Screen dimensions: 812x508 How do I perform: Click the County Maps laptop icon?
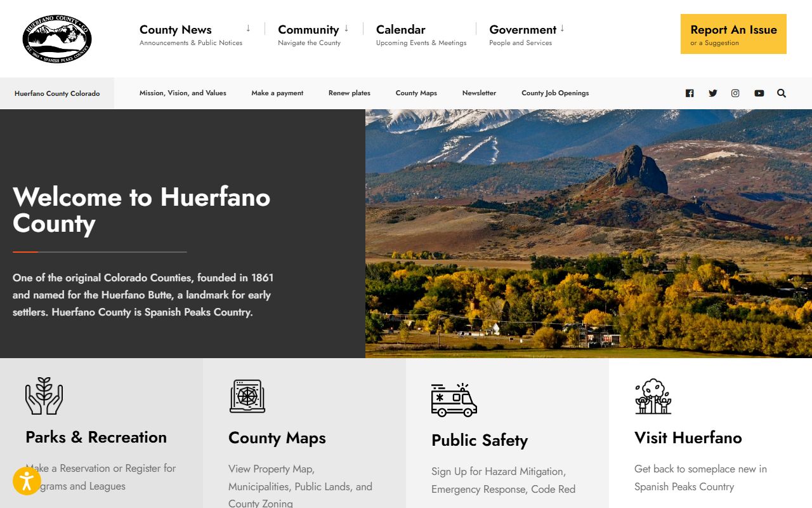[247, 396]
